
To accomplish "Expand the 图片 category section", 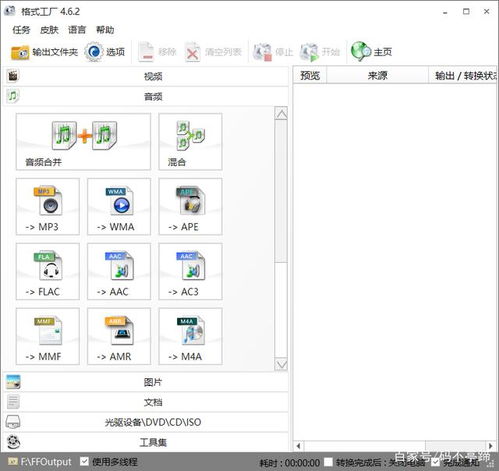I will (x=146, y=382).
